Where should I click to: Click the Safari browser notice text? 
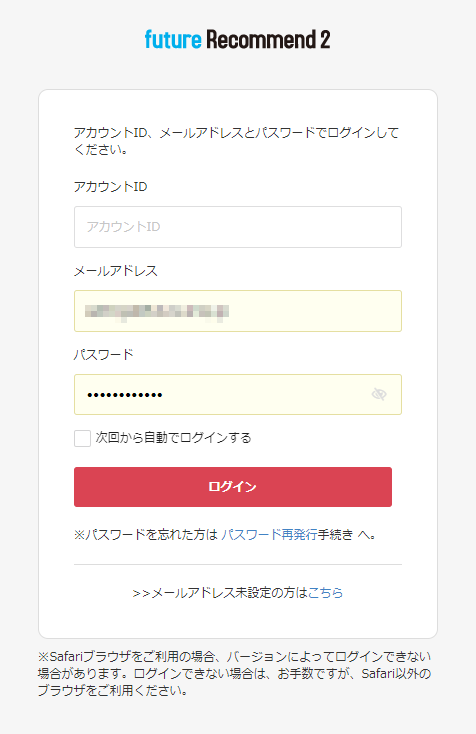click(234, 674)
